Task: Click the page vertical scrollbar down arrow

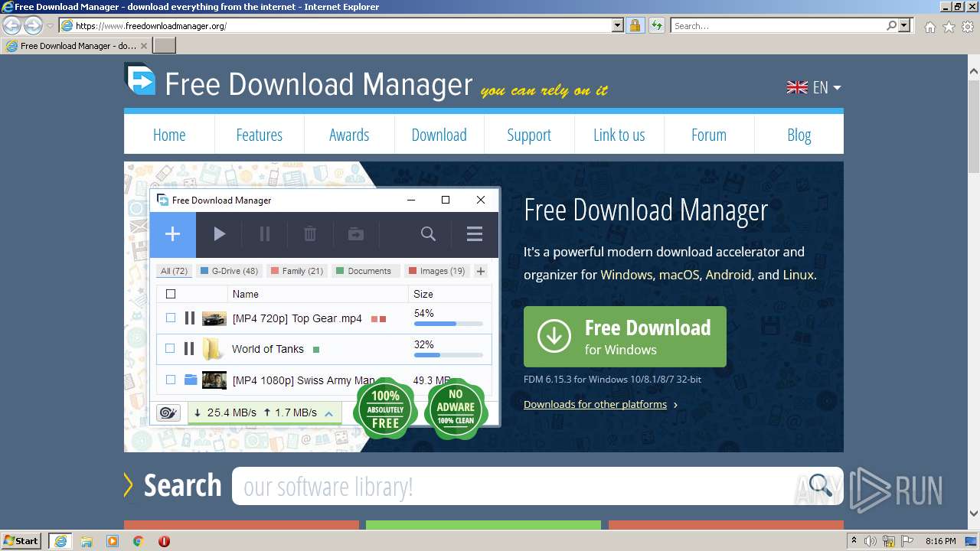Action: tap(973, 514)
